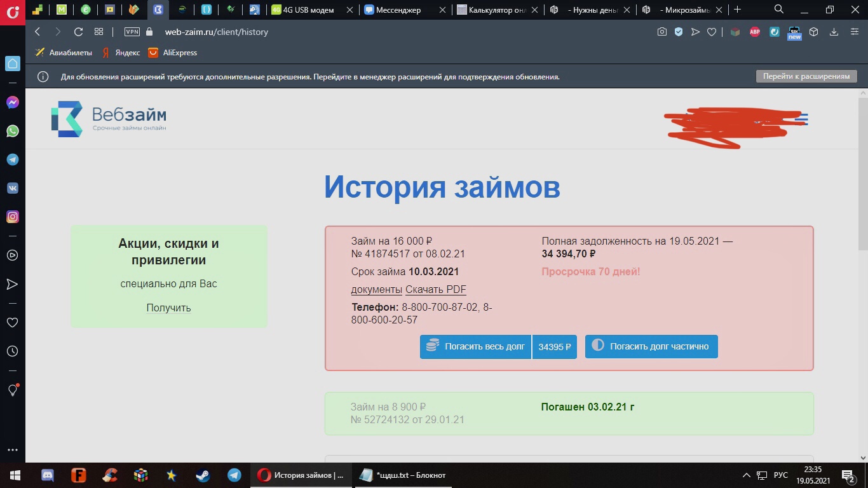This screenshot has height=488, width=868.
Task: Toggle the VPN badge in address bar
Action: coord(132,32)
